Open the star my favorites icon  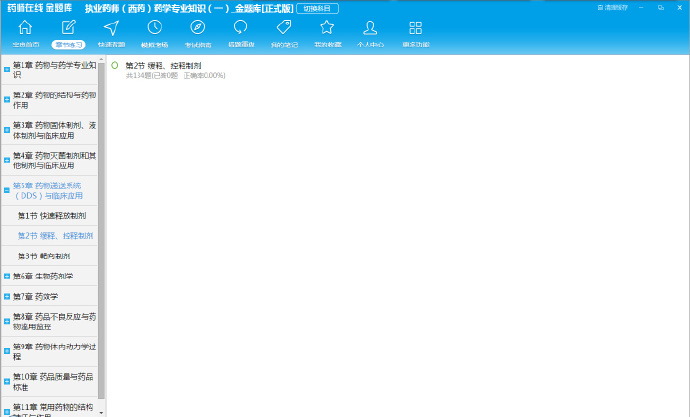pyautogui.click(x=327, y=28)
